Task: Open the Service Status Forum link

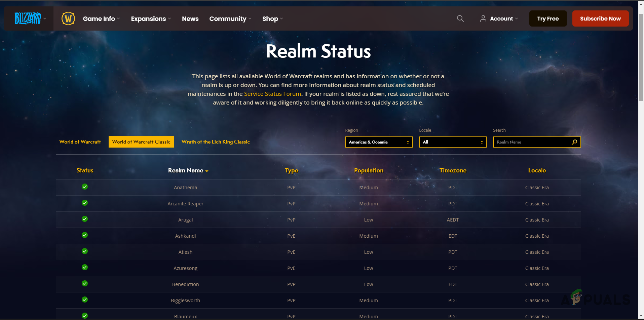Action: (x=272, y=94)
